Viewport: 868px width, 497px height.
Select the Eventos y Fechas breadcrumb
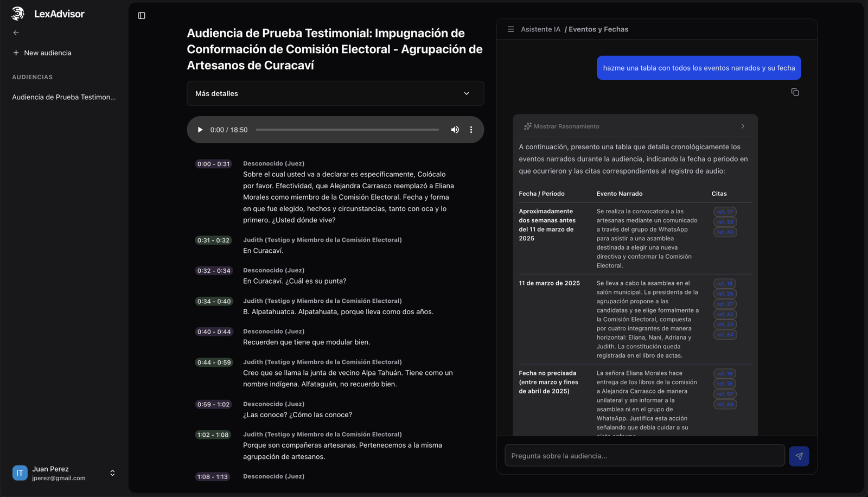click(x=598, y=29)
